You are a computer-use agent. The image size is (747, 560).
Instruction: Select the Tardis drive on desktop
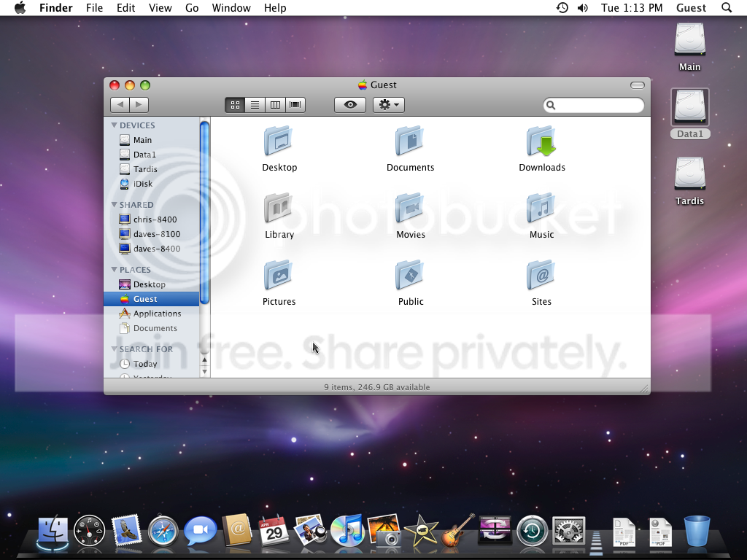689,182
